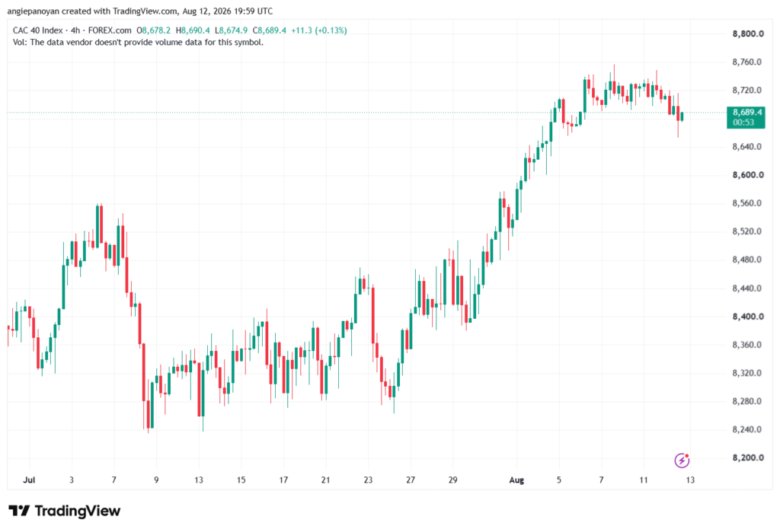Click the Jul label on time axis
The width and height of the screenshot is (780, 532).
point(30,479)
